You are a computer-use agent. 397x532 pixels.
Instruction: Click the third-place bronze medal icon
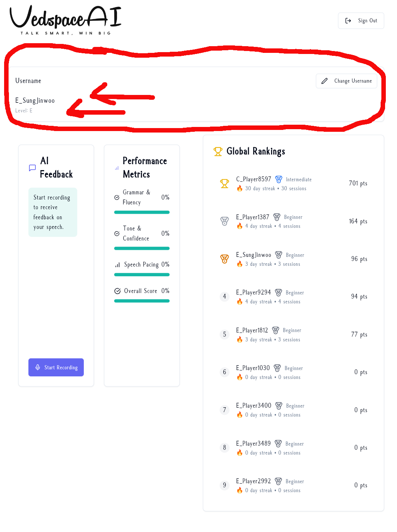(225, 259)
